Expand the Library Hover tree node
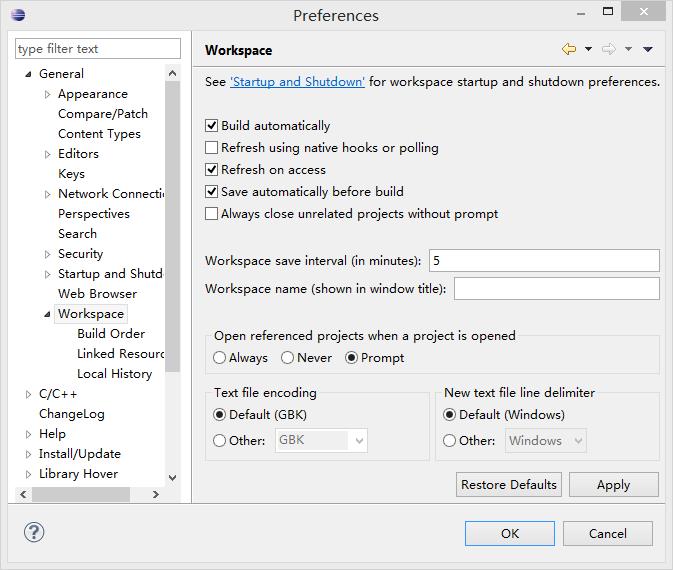The image size is (673, 570). point(28,474)
